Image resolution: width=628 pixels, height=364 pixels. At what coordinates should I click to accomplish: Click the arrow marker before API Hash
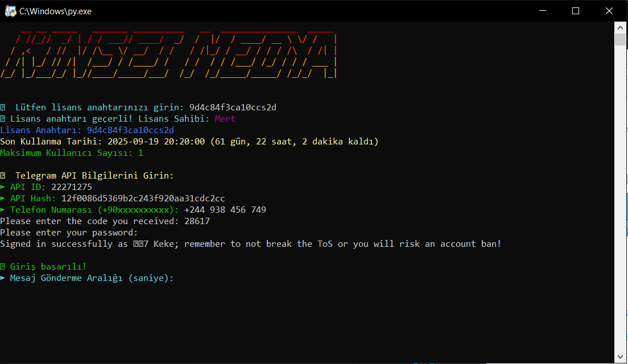pos(3,198)
